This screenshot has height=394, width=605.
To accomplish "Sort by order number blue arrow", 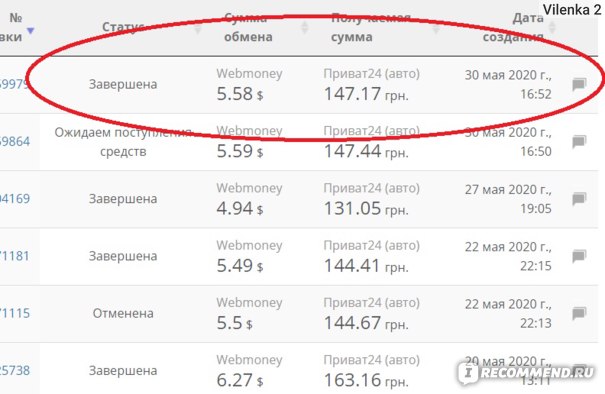I will (30, 30).
